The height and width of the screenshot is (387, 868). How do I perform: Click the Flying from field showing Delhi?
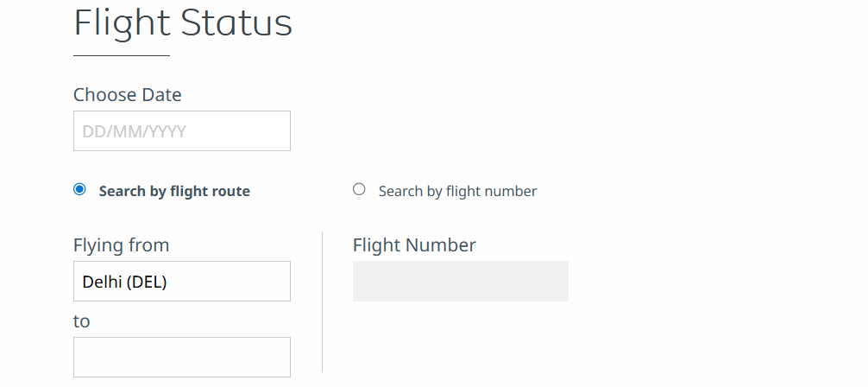[181, 282]
